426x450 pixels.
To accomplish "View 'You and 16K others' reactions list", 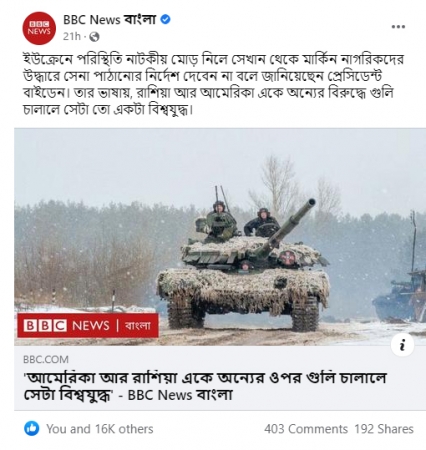I will (100, 429).
